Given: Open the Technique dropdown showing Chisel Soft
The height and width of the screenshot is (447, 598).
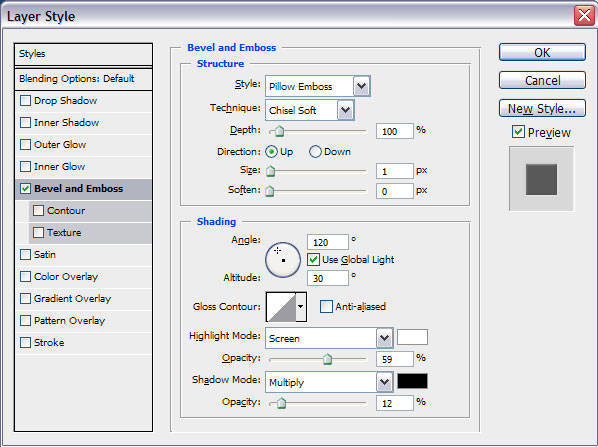Looking at the screenshot, I should coord(310,110).
